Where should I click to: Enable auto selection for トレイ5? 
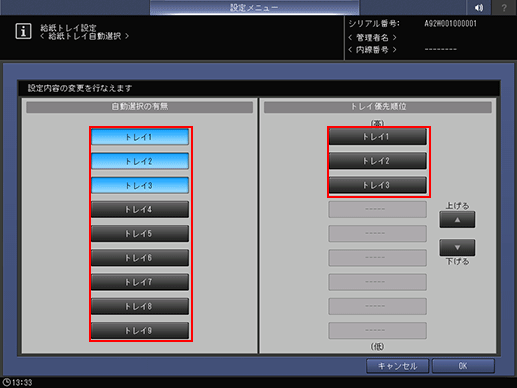point(140,234)
